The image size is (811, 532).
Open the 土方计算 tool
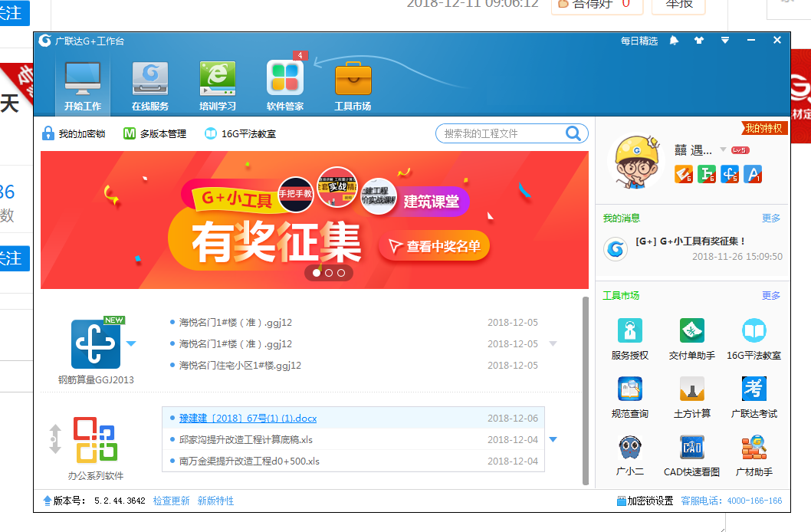pyautogui.click(x=692, y=398)
